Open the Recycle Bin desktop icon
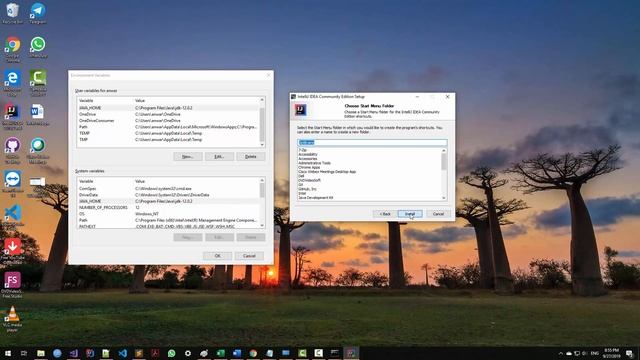The height and width of the screenshot is (360, 640). click(12, 13)
